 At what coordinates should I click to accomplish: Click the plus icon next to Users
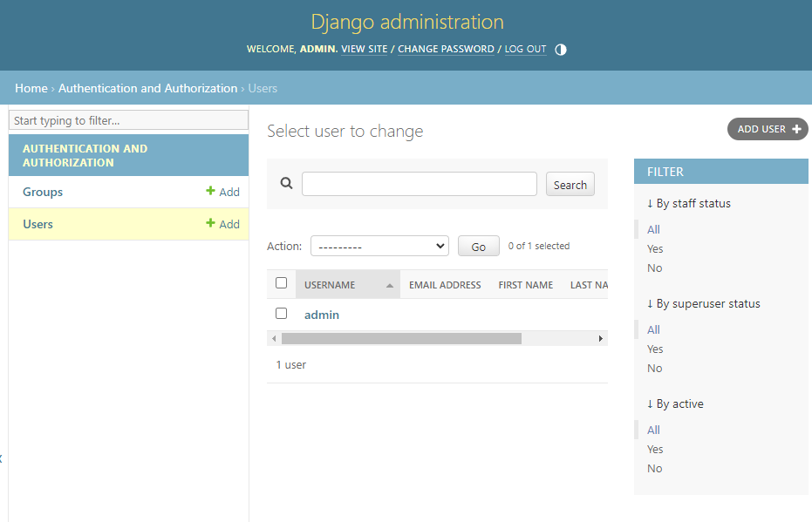coord(210,223)
